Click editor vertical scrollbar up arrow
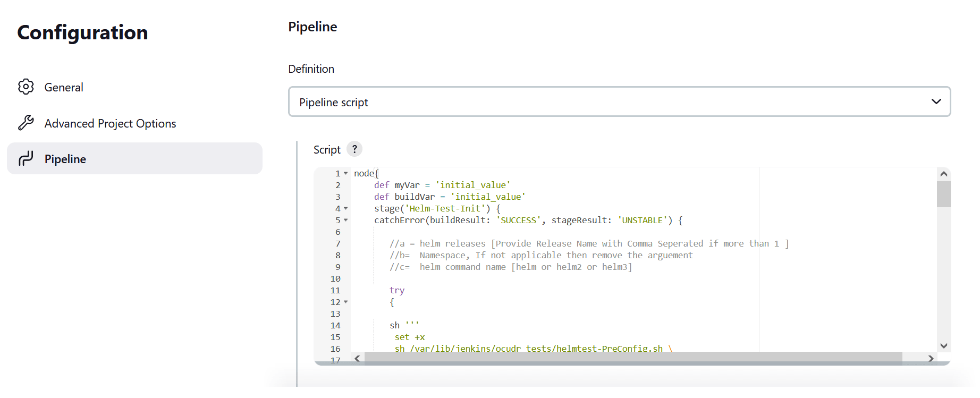 pos(944,174)
